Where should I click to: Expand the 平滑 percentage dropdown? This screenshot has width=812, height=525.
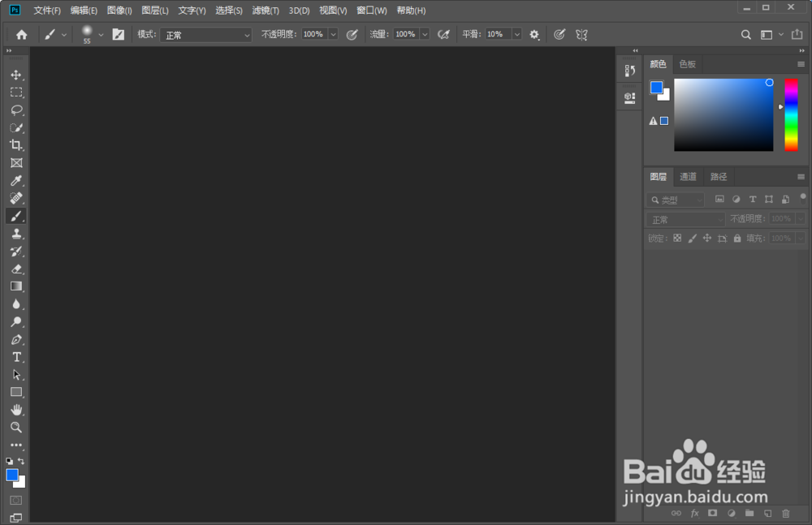[x=516, y=35]
